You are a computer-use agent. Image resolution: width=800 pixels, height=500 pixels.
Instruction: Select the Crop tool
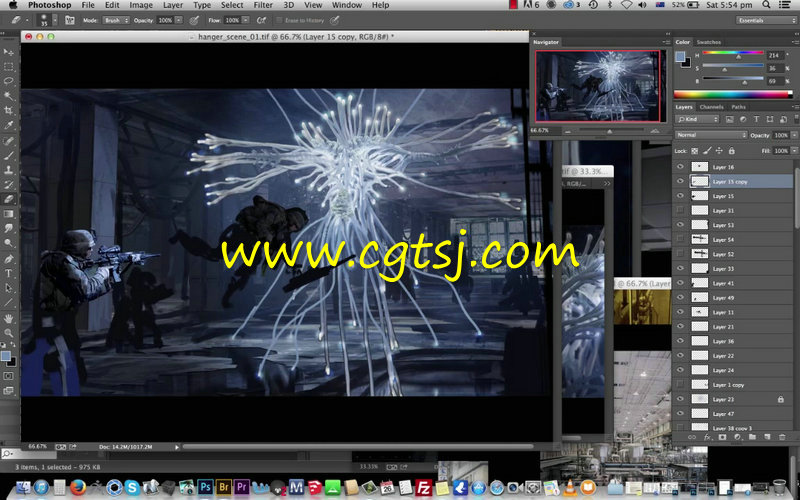pyautogui.click(x=9, y=110)
